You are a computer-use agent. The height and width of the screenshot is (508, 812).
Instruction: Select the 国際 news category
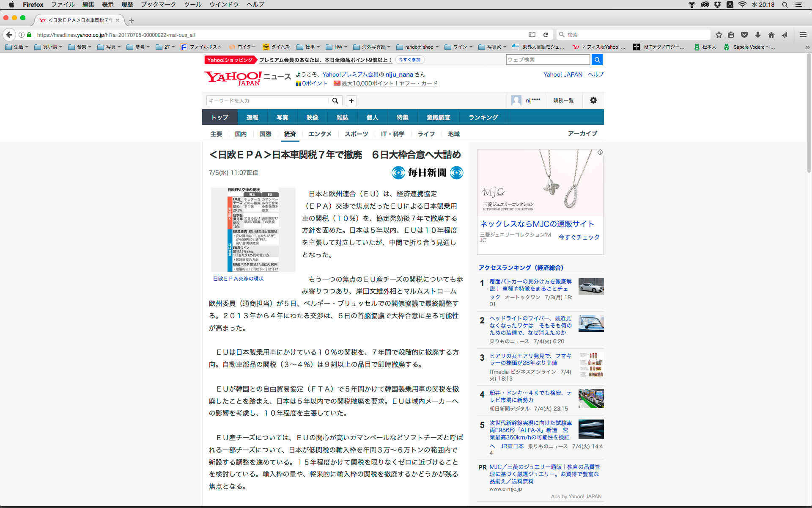coord(265,134)
